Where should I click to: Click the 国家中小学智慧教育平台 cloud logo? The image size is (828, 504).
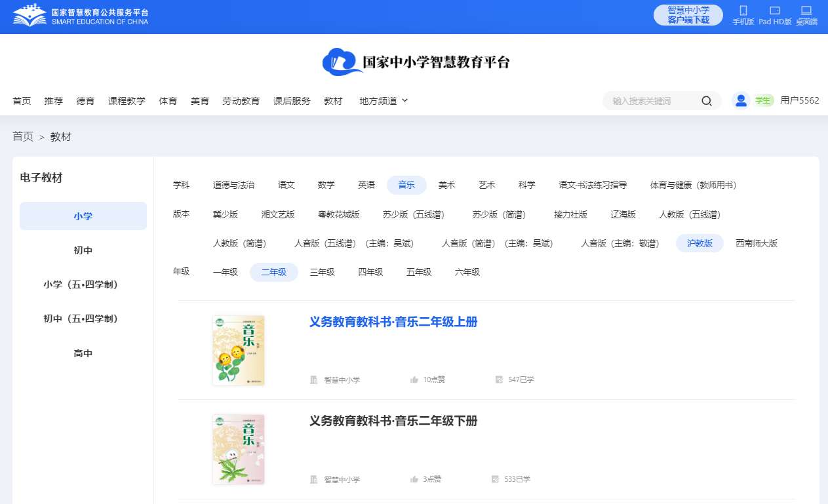(x=416, y=62)
